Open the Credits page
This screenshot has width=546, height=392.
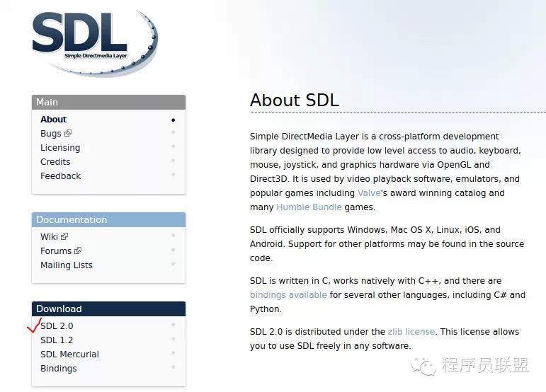(55, 162)
